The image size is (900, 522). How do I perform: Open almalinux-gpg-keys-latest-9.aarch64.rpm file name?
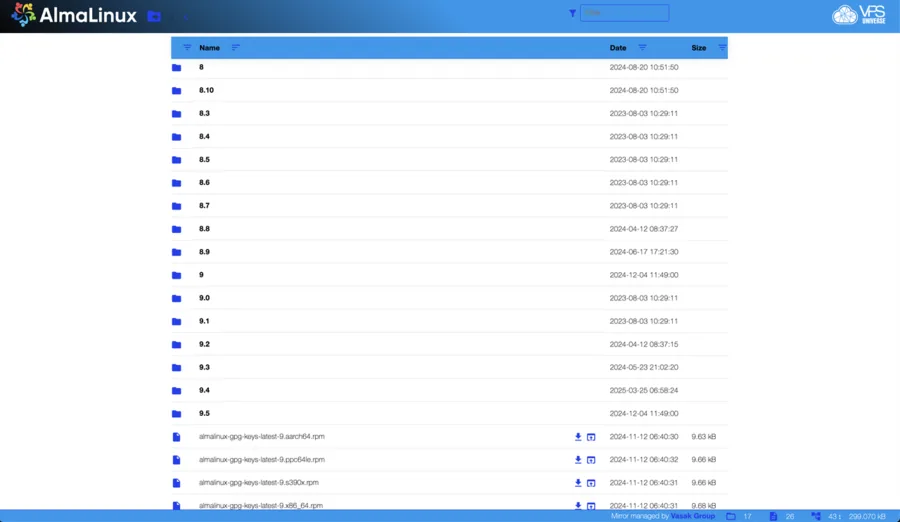point(262,436)
